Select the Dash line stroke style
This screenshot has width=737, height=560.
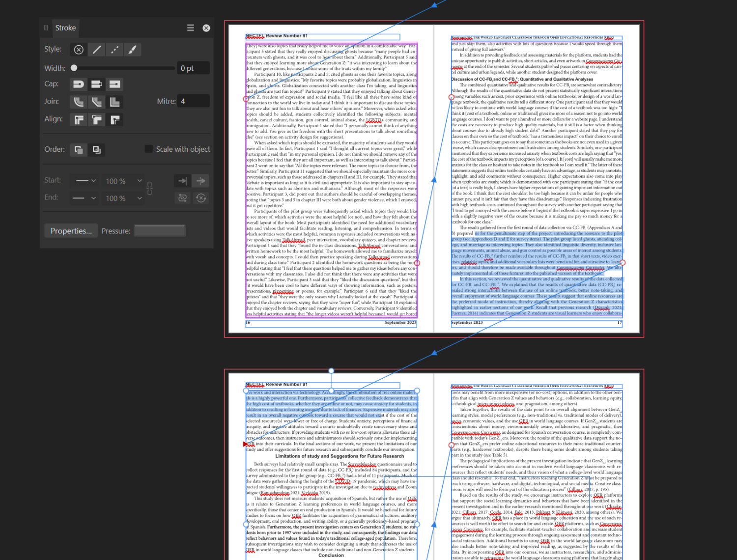click(114, 50)
